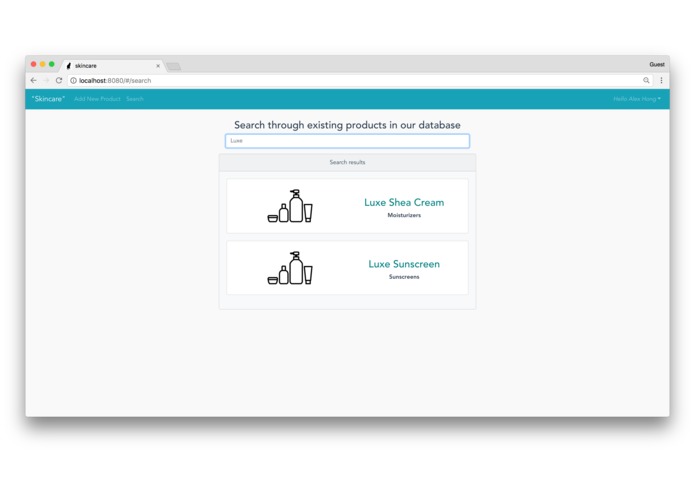Click the red close window button
The width and height of the screenshot is (695, 494).
pos(33,64)
